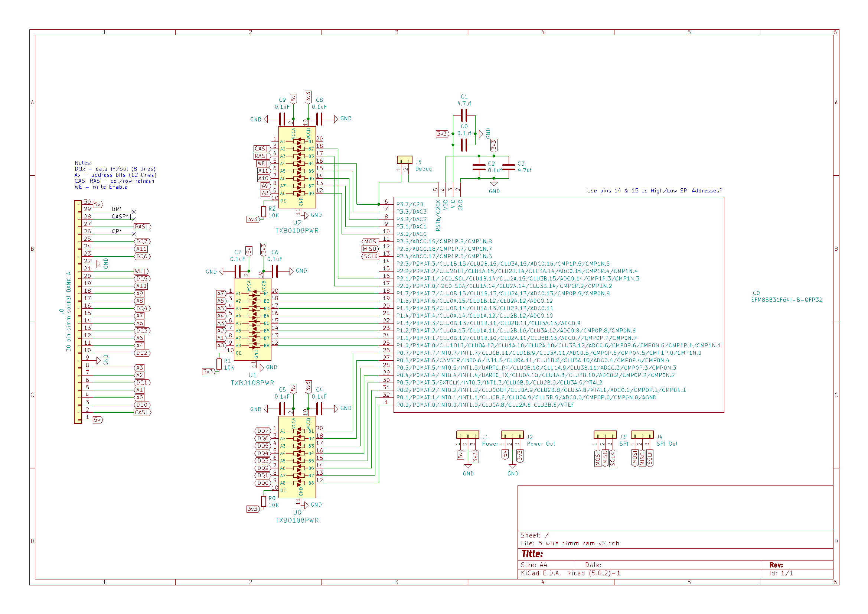Viewport: 868px width, 614px height.
Task: Select the J3 SPI connector symbol
Action: click(605, 434)
